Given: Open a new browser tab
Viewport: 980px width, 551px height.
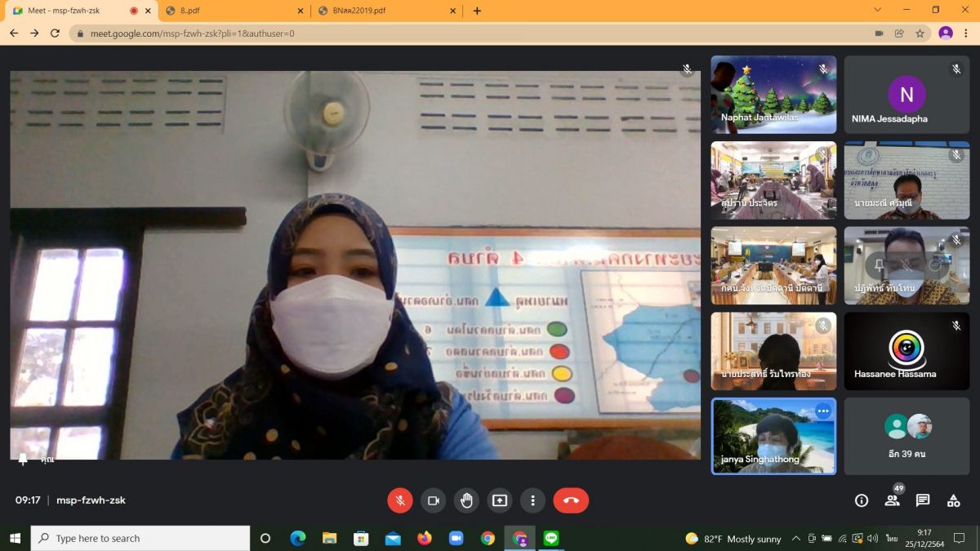Looking at the screenshot, I should [477, 11].
